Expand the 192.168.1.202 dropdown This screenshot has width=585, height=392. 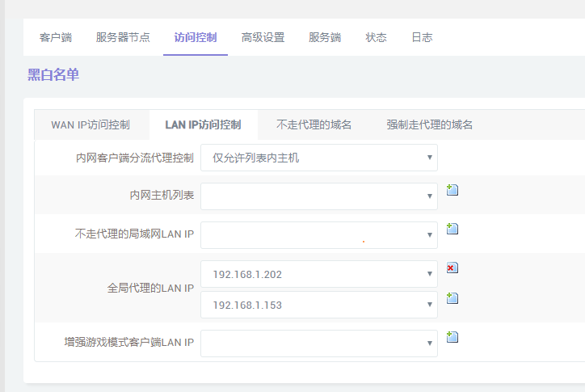coord(319,274)
